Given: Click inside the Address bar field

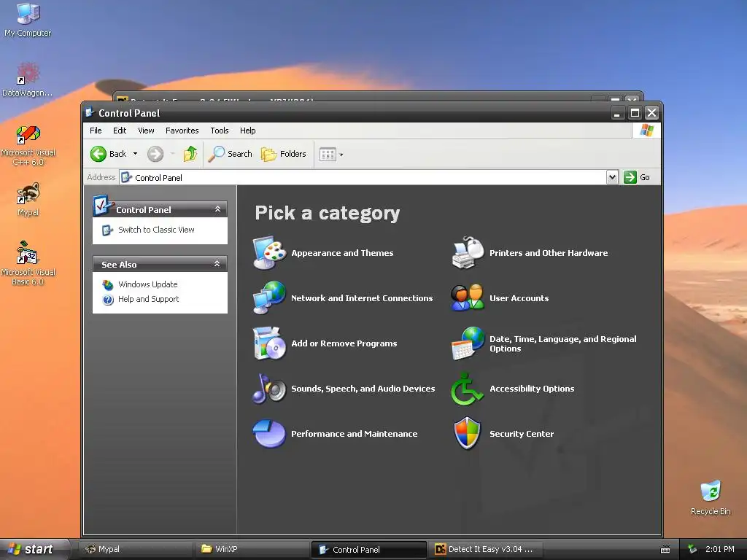Looking at the screenshot, I should pyautogui.click(x=363, y=178).
